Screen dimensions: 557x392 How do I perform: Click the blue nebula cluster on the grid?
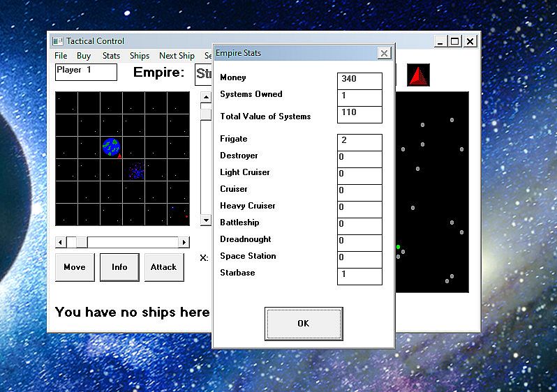point(136,171)
